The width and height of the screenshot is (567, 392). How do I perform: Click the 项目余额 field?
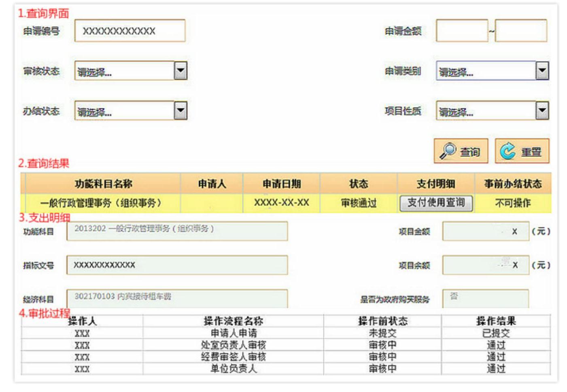(486, 265)
